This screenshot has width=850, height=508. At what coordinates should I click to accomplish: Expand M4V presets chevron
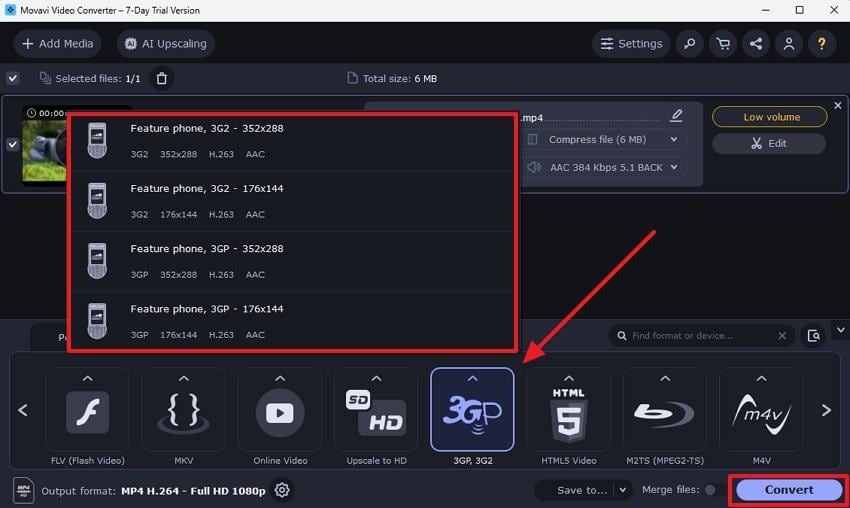[x=762, y=378]
